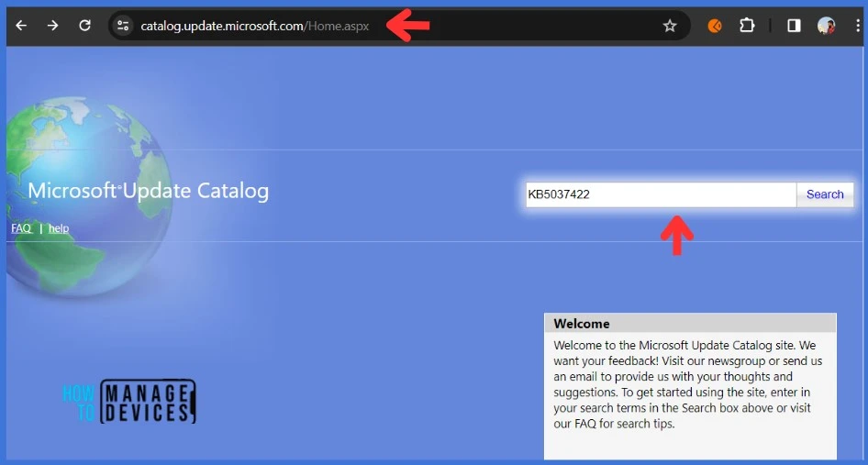
Task: Bookmark this page with the star icon
Action: pyautogui.click(x=670, y=26)
